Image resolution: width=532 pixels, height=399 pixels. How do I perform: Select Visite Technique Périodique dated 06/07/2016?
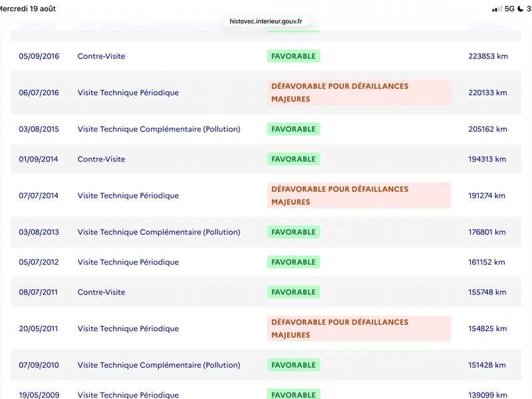pos(128,92)
